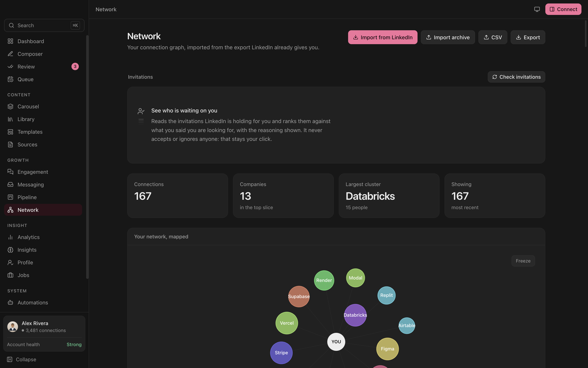Click the Queue calendar-clock icon
Screen dimensions: 588x368
tap(10, 79)
